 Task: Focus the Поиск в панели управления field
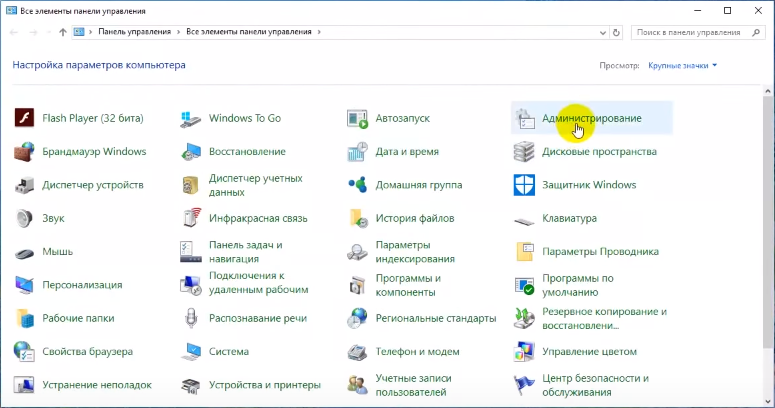698,33
